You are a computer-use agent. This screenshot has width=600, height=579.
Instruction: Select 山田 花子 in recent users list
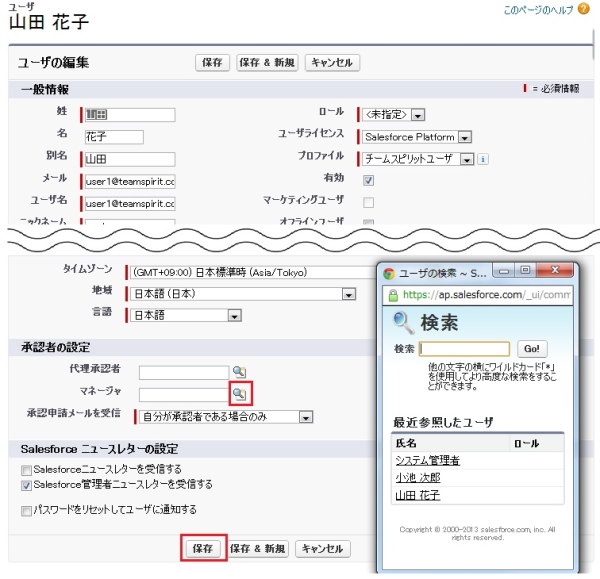pos(418,495)
